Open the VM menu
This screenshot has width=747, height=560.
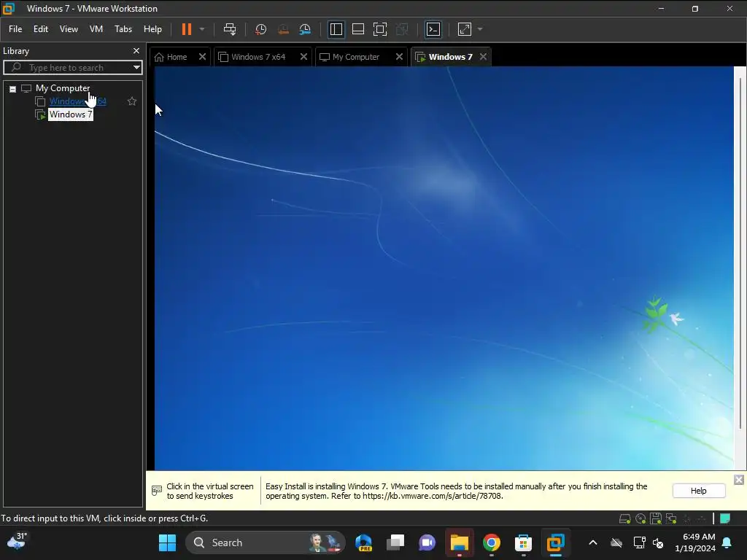[96, 29]
